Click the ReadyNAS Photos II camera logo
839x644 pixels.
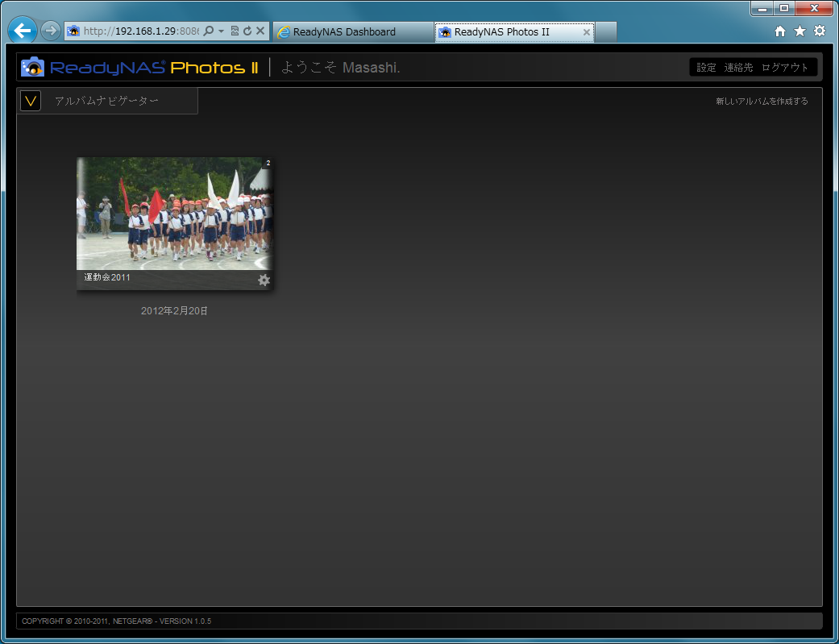click(x=33, y=67)
